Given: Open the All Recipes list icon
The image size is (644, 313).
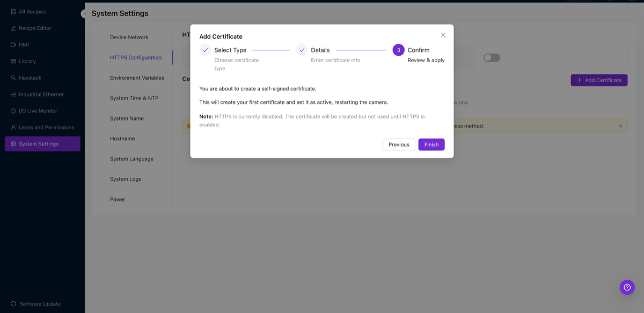Looking at the screenshot, I should point(13,11).
